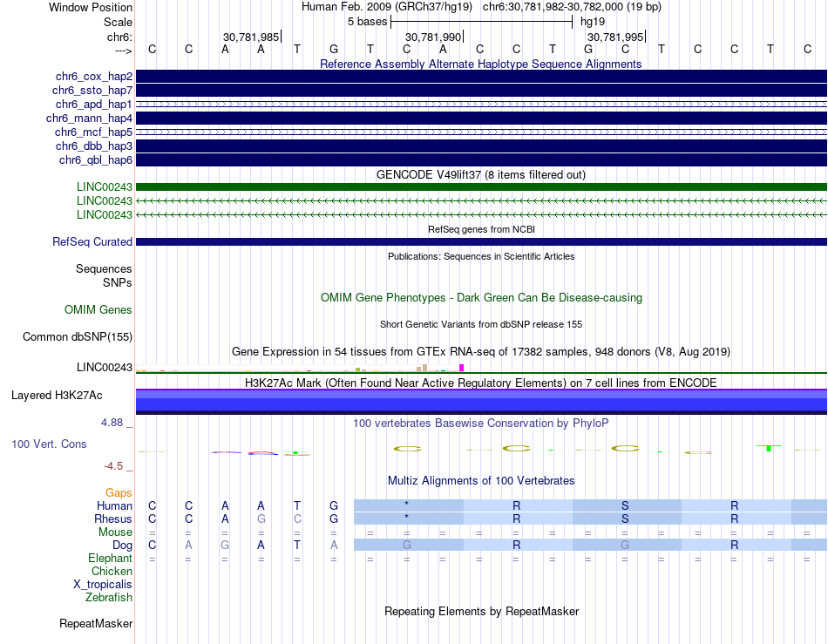
Task: Open Publications: Sequences in Scientific Articles title
Action: pos(481,256)
